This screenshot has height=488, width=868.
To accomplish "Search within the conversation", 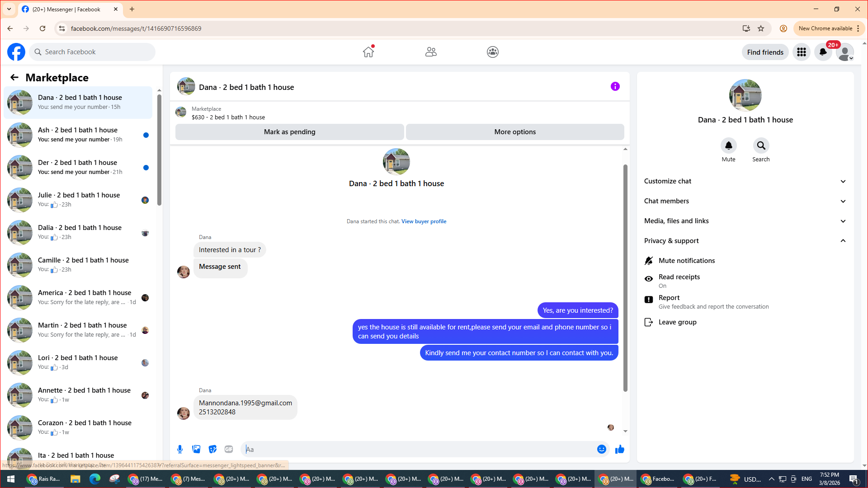I will [x=761, y=146].
